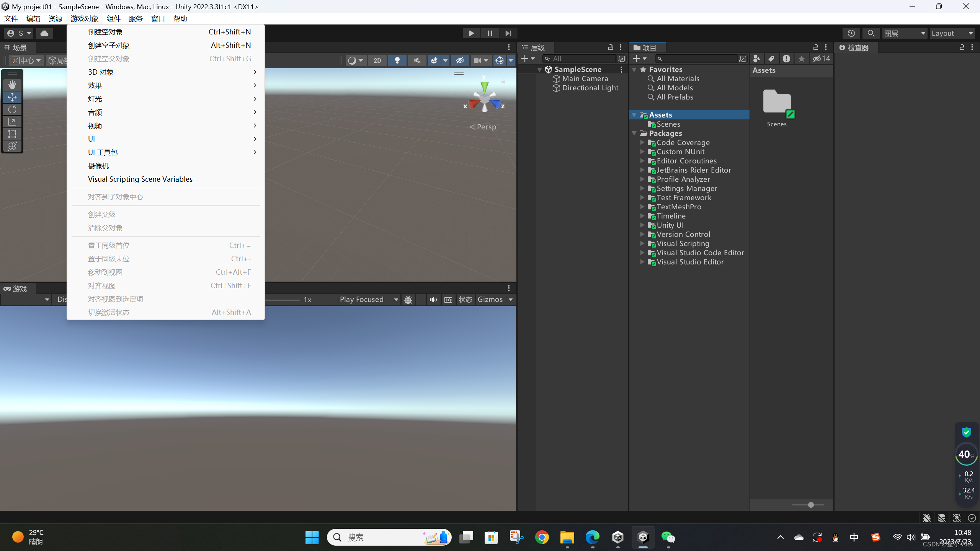Viewport: 980px width, 551px height.
Task: Select the Hand view tool
Action: point(12,85)
